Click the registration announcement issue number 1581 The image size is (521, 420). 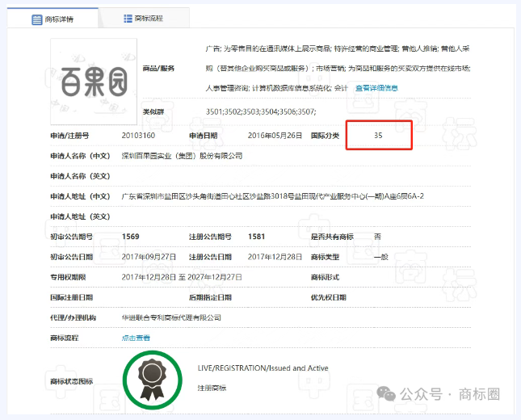tap(256, 237)
